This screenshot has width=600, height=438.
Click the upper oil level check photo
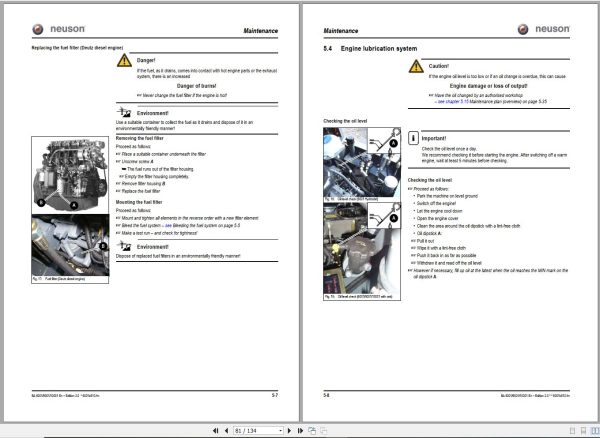[x=362, y=162]
